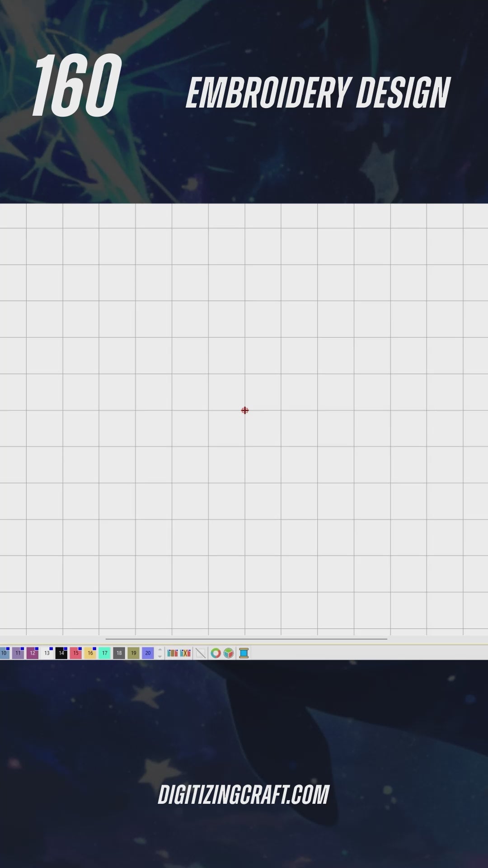Open the color wheel ring icon

click(216, 653)
